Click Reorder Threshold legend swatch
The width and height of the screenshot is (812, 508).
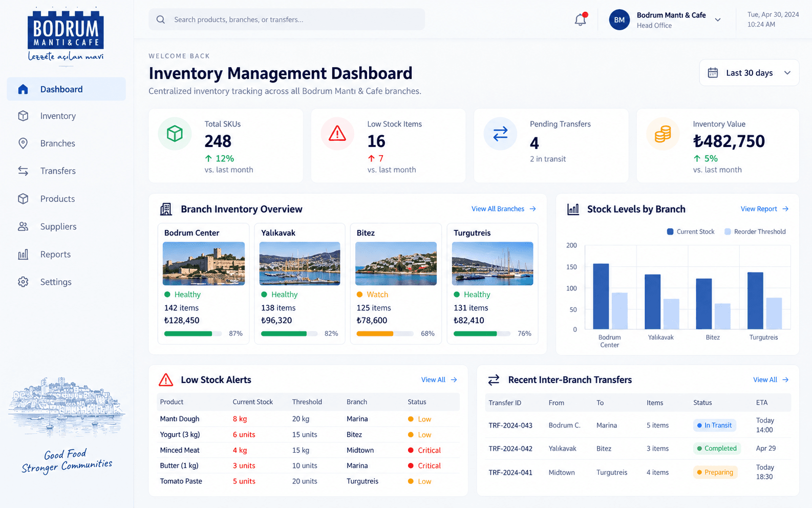point(728,232)
